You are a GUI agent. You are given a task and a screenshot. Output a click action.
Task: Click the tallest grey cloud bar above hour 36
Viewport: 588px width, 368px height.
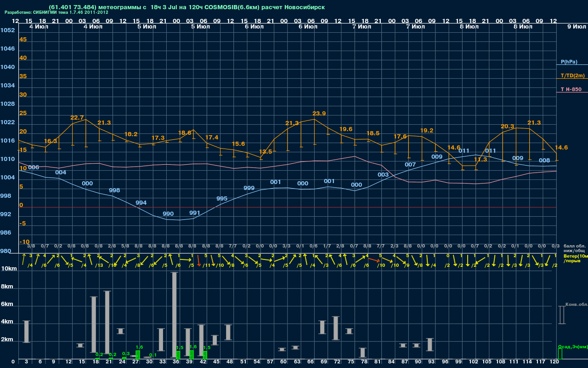point(175,316)
